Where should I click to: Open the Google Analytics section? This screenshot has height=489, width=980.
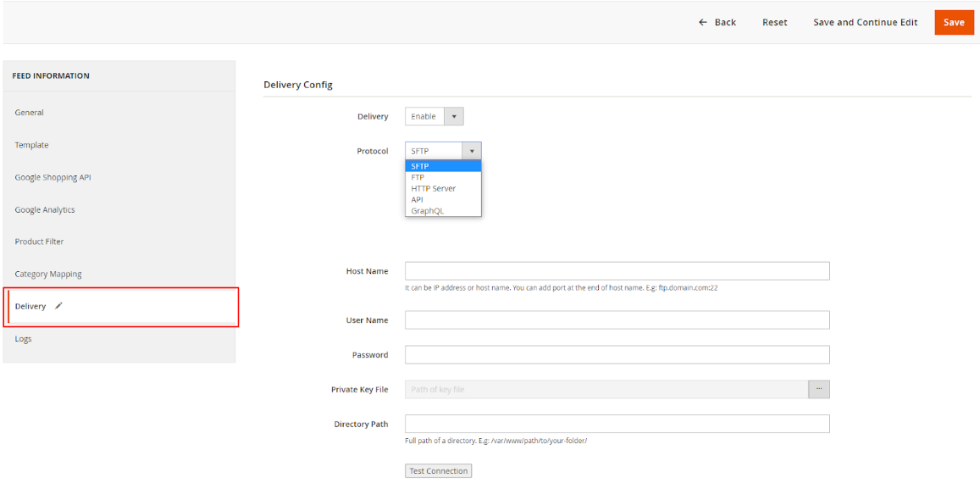coord(45,210)
